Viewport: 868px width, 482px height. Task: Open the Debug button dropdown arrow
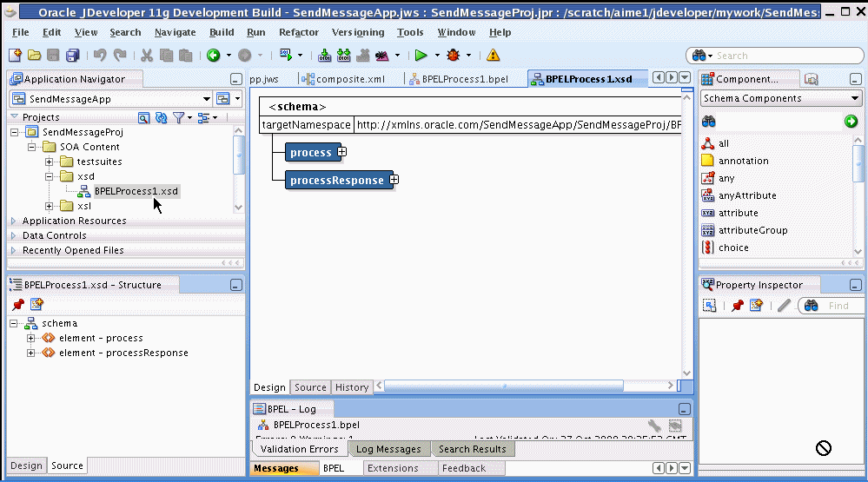[x=468, y=56]
